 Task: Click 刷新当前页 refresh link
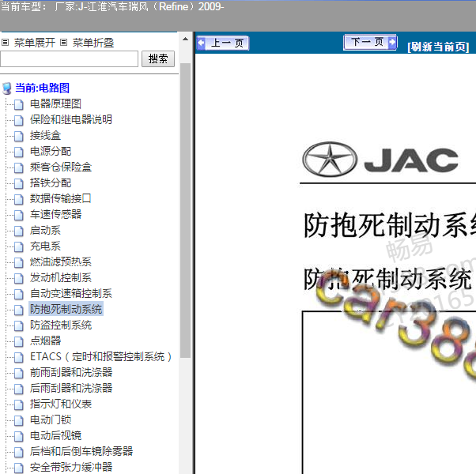click(438, 47)
